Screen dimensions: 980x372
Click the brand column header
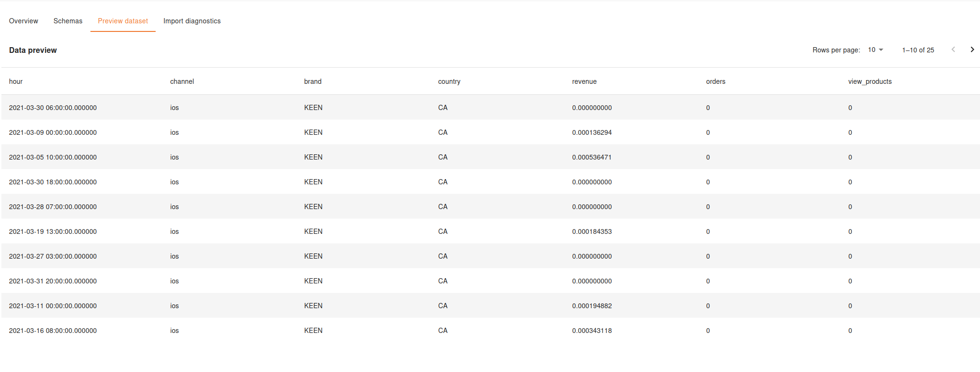point(313,81)
